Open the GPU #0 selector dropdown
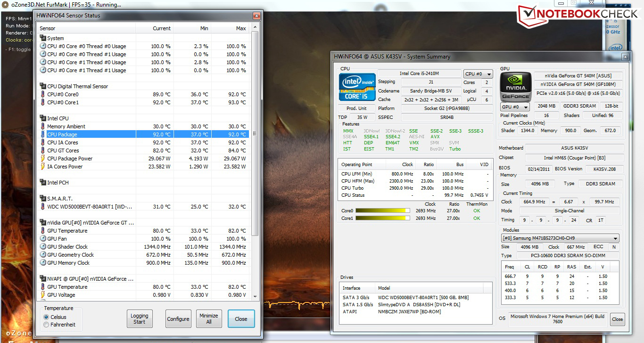Image resolution: width=644 pixels, height=343 pixels. point(514,107)
